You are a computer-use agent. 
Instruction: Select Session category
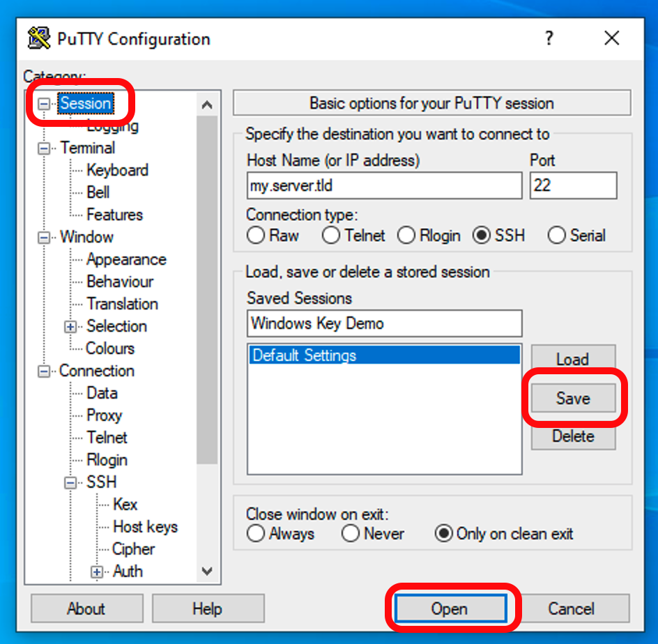point(86,103)
